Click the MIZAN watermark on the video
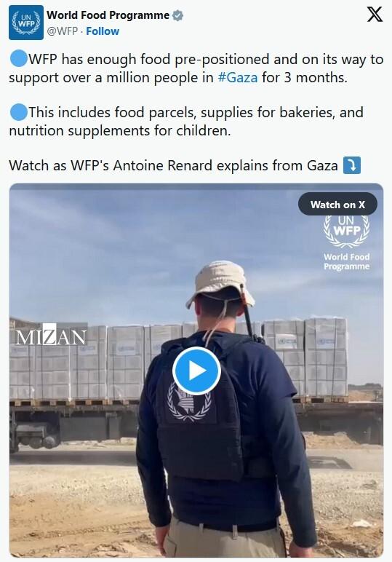This screenshot has height=562, width=392. 51,335
